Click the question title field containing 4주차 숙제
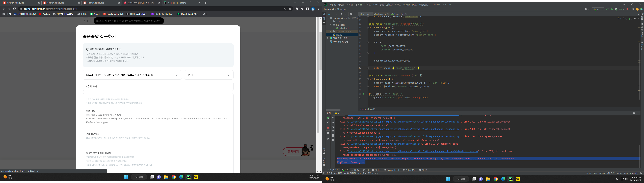Image resolution: width=644 pixels, height=183 pixels. [x=158, y=86]
